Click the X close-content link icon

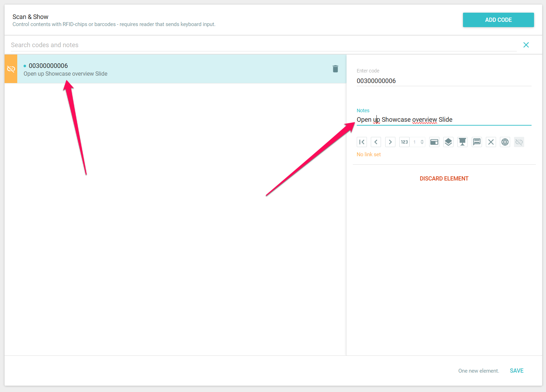[x=491, y=142]
